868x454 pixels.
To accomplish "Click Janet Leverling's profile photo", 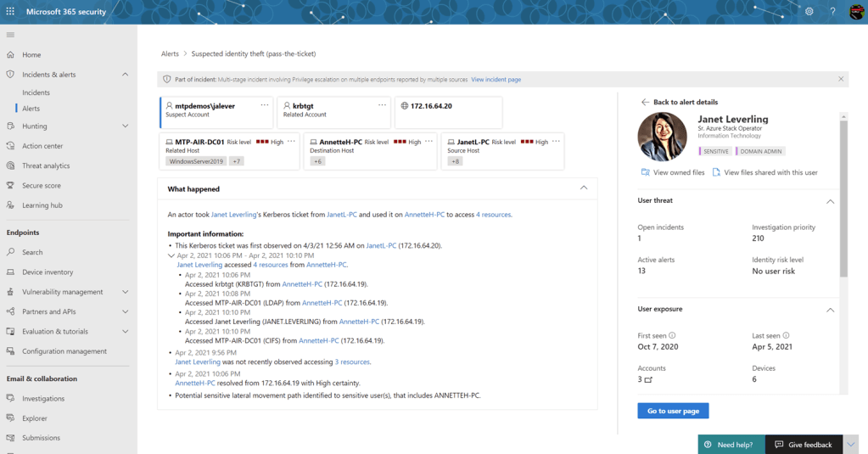I will 662,137.
